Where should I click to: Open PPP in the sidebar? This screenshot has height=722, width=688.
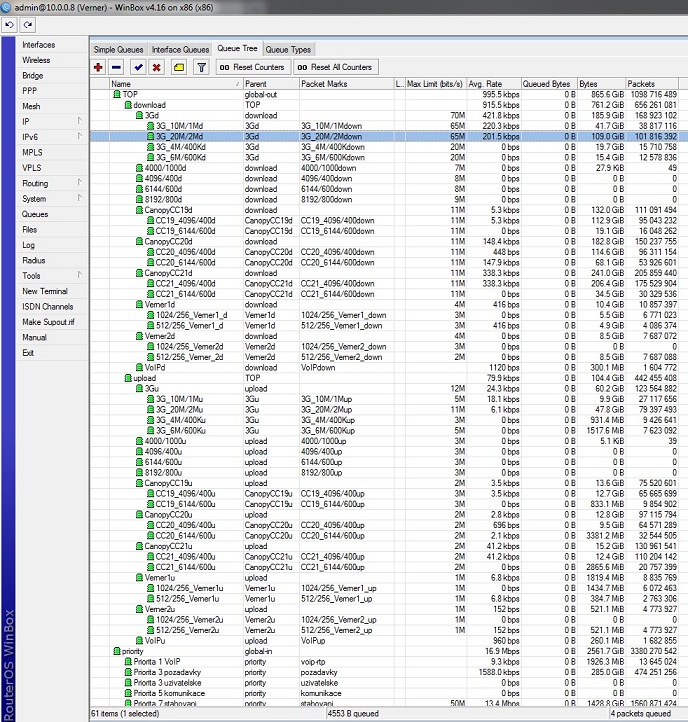(x=29, y=91)
